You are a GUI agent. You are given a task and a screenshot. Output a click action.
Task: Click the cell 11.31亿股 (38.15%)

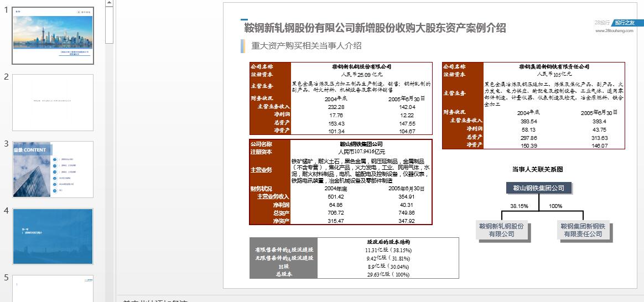(388, 250)
